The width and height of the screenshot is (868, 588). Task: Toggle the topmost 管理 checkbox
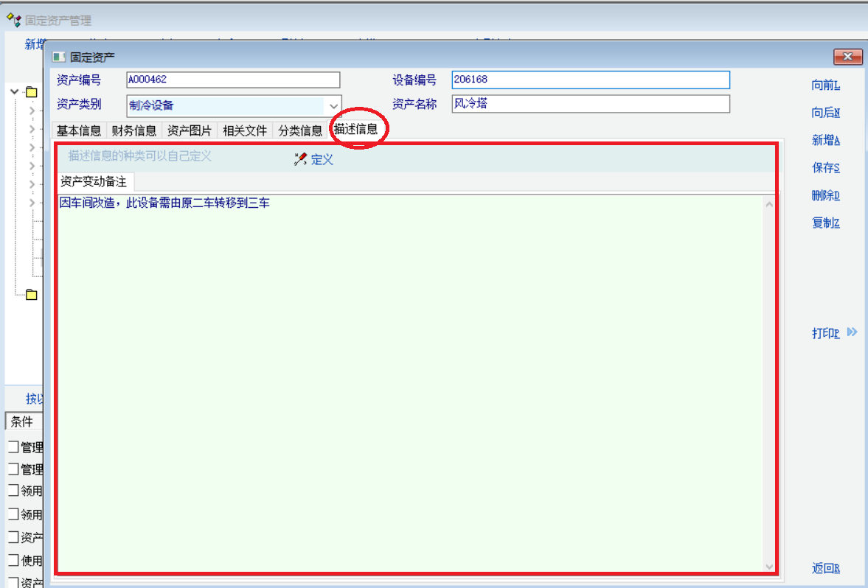tap(13, 447)
